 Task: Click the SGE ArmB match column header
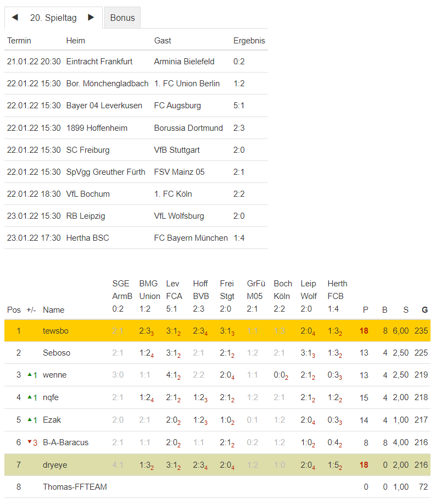click(121, 296)
